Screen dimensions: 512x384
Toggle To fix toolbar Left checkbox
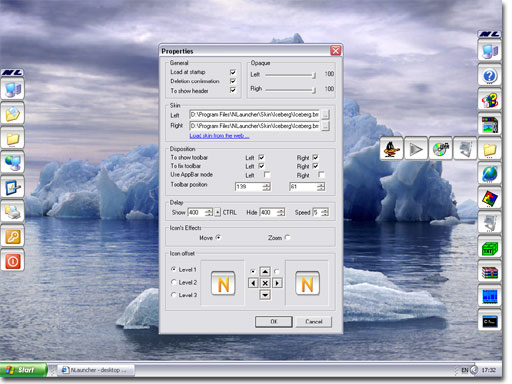pyautogui.click(x=261, y=166)
